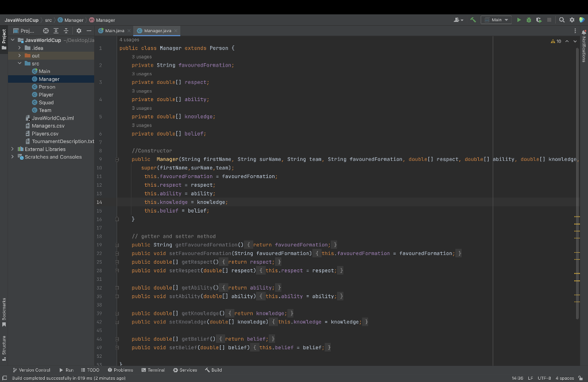Go to previous highlighted problem arrow
588x382 pixels.
click(x=567, y=41)
